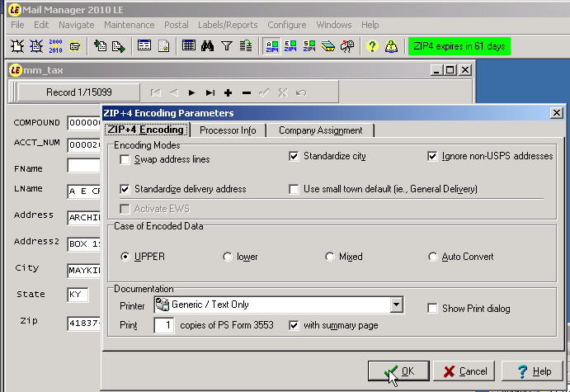The height and width of the screenshot is (392, 570).
Task: Click the FName input field
Action: coord(84,165)
